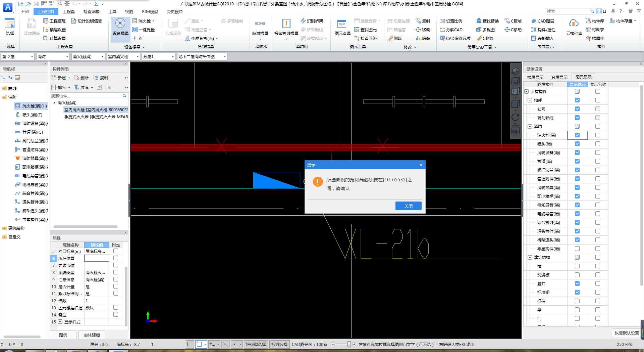
Task: Adjust the CAD图亮度 brightness slider
Action: 349,344
